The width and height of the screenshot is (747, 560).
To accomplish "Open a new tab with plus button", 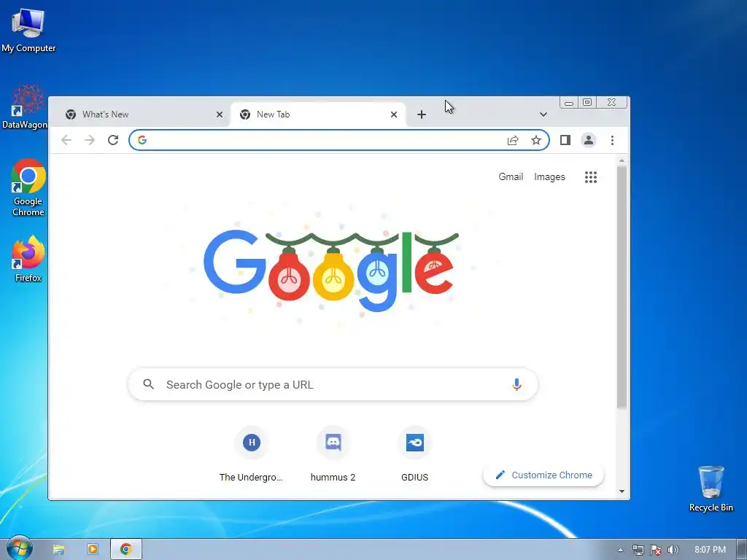I will tap(421, 114).
